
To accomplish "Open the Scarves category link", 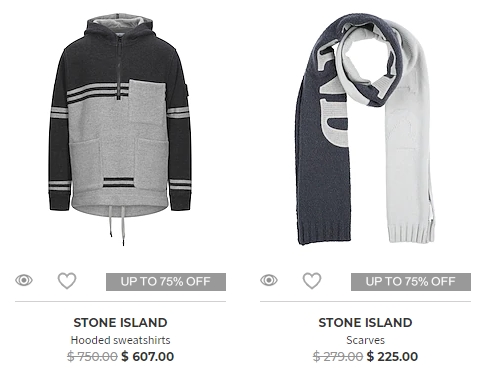I will click(365, 340).
